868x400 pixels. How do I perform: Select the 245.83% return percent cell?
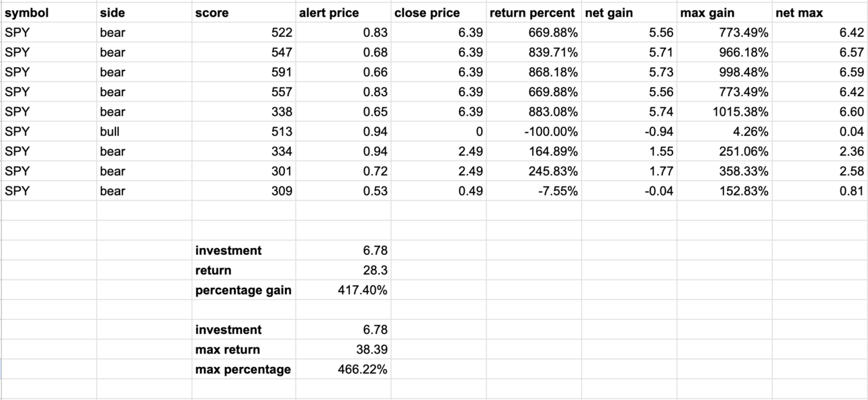tap(533, 171)
